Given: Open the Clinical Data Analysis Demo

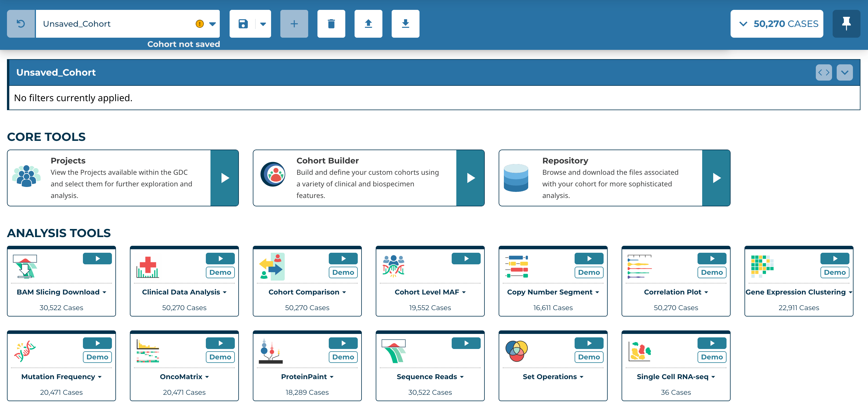Looking at the screenshot, I should 220,272.
